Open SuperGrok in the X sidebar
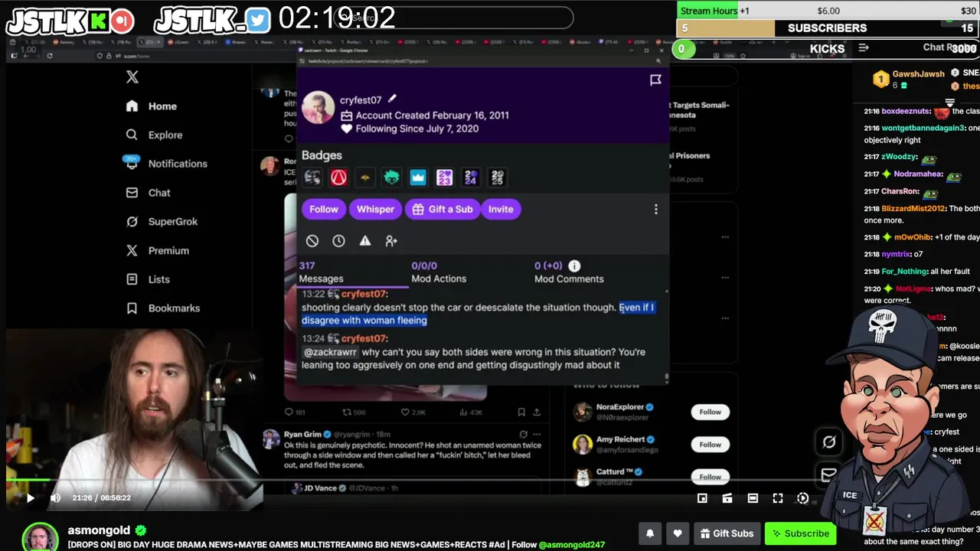The width and height of the screenshot is (980, 551). click(x=162, y=221)
